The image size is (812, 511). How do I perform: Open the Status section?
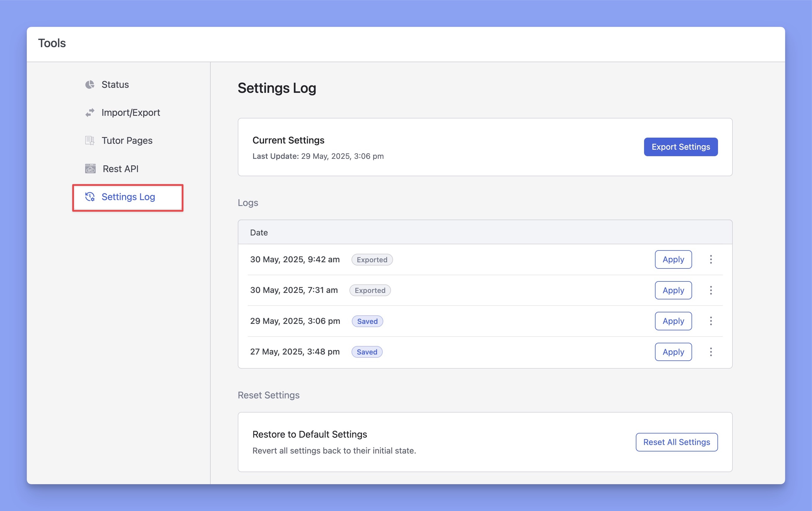pyautogui.click(x=115, y=84)
